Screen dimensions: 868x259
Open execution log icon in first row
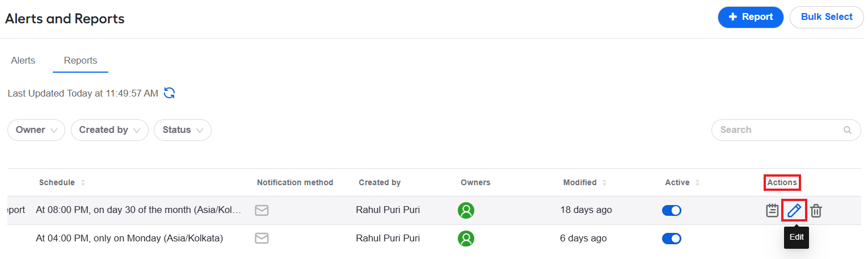pyautogui.click(x=772, y=211)
